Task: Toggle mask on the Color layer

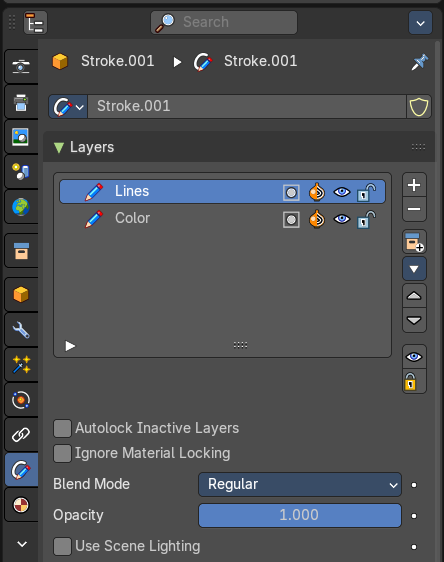Action: pyautogui.click(x=291, y=219)
